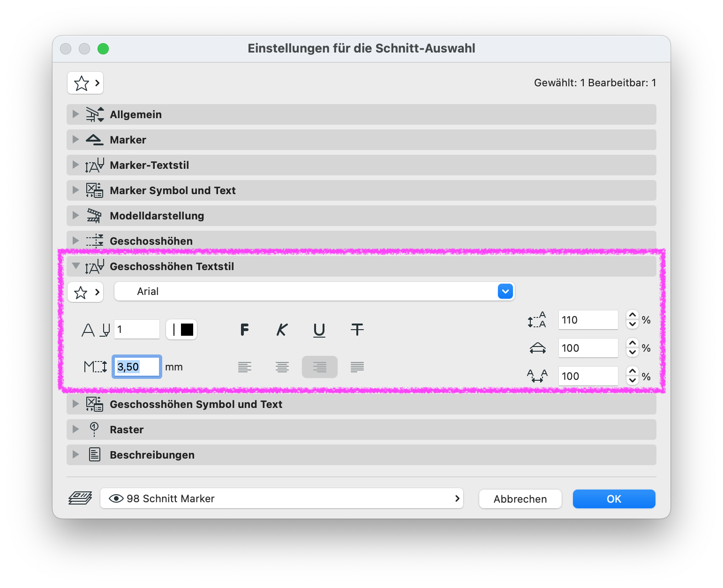The image size is (723, 588).
Task: Set text alignment to center
Action: coord(282,367)
